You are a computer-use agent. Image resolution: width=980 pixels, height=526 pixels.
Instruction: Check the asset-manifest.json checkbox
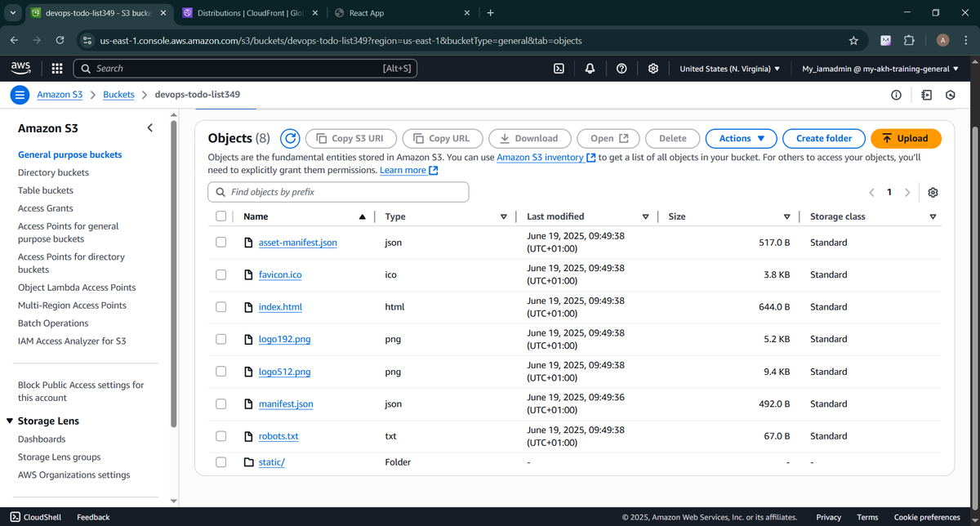pos(220,243)
